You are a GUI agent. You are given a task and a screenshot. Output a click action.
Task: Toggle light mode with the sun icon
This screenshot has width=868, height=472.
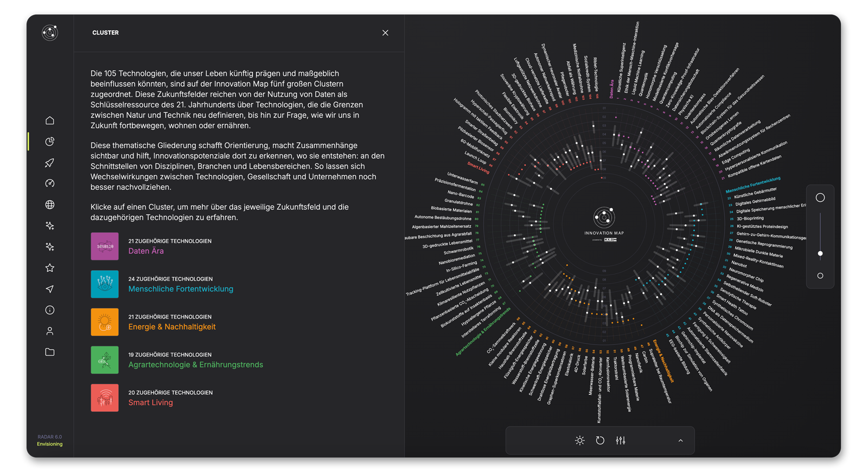[580, 441]
